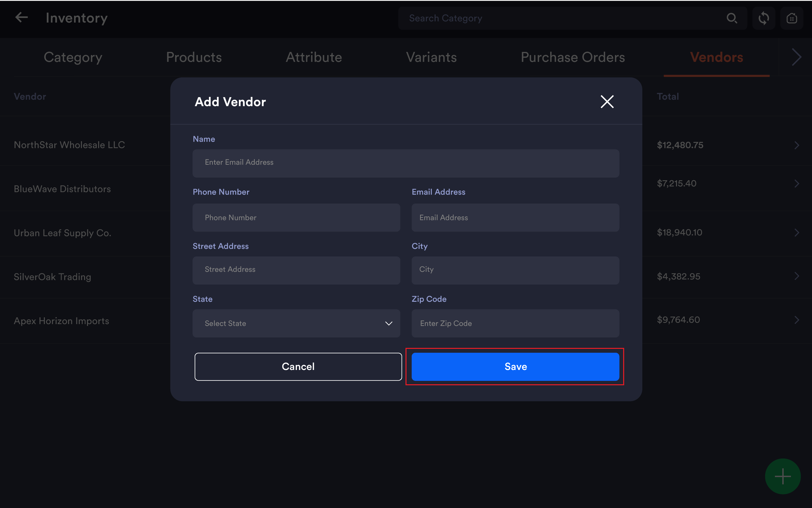Viewport: 812px width, 508px height.
Task: Click the Search Category search box
Action: coord(572,18)
